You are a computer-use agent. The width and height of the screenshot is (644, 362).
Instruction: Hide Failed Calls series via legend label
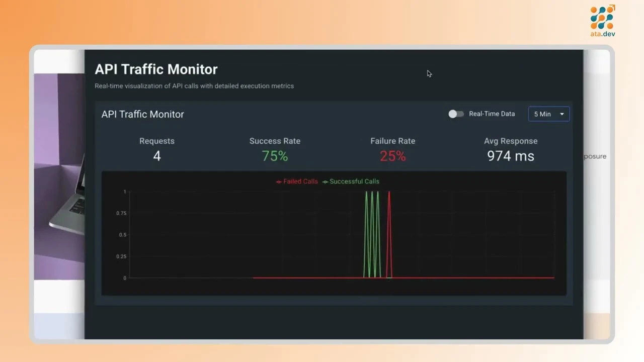coord(300,182)
